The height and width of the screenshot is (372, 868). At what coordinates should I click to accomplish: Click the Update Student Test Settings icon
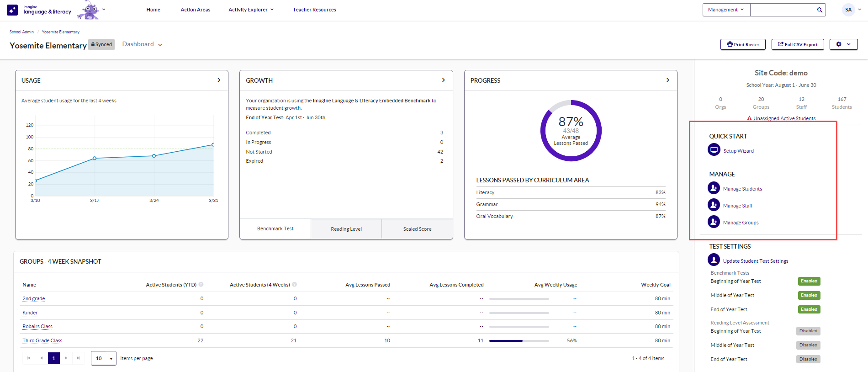(714, 260)
